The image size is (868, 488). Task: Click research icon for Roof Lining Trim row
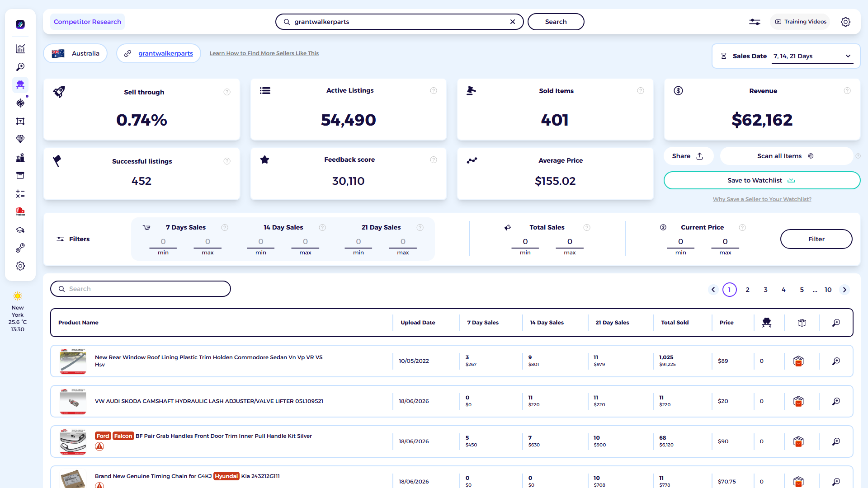(x=836, y=361)
